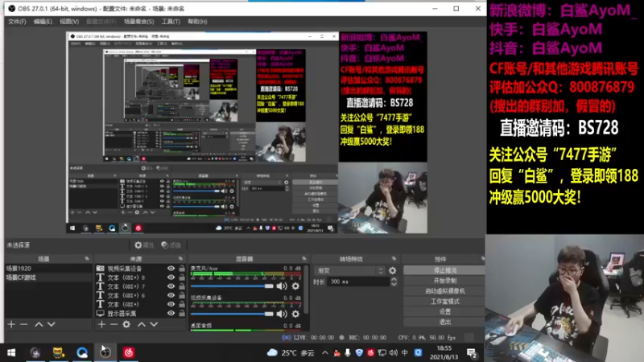Pop out the 转场特效 dock panel icon
Viewport: 644px width, 362px height.
[x=394, y=258]
